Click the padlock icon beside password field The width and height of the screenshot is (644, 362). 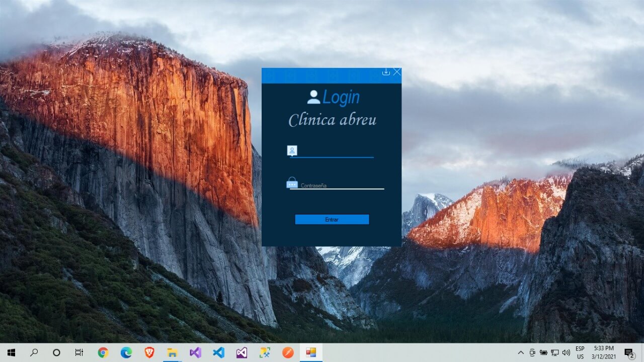tap(292, 183)
